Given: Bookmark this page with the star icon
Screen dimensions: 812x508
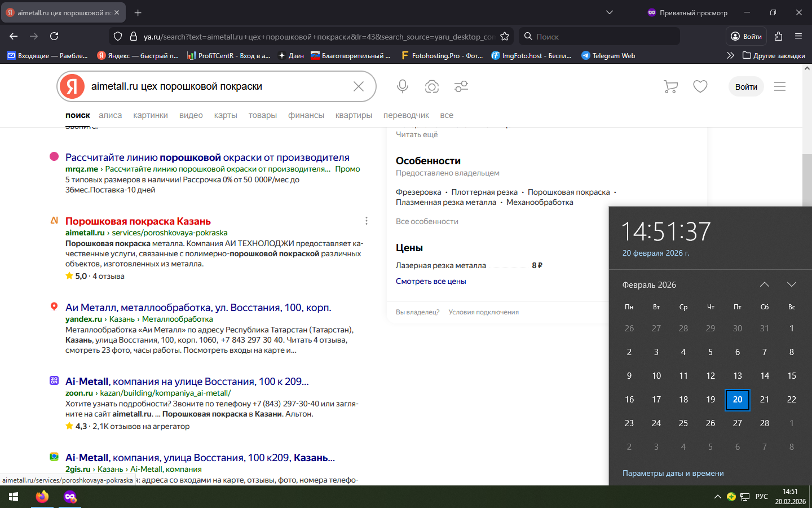Looking at the screenshot, I should (505, 37).
